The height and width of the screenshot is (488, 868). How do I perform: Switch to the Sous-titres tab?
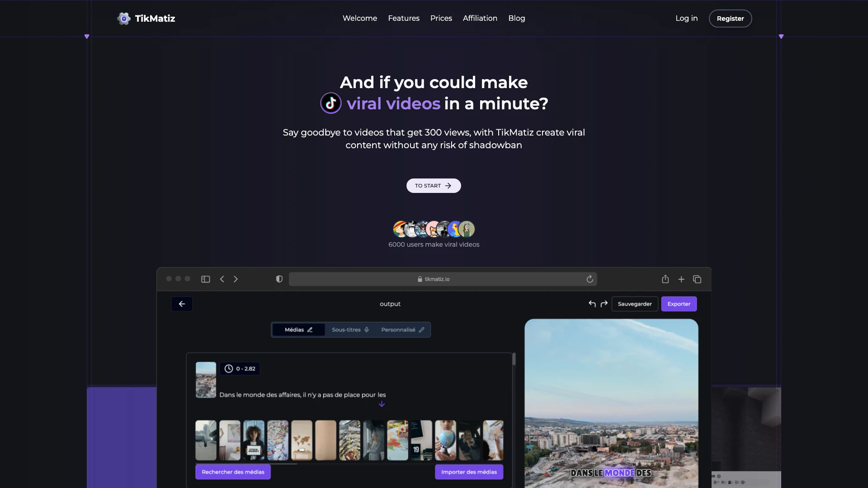click(x=350, y=330)
